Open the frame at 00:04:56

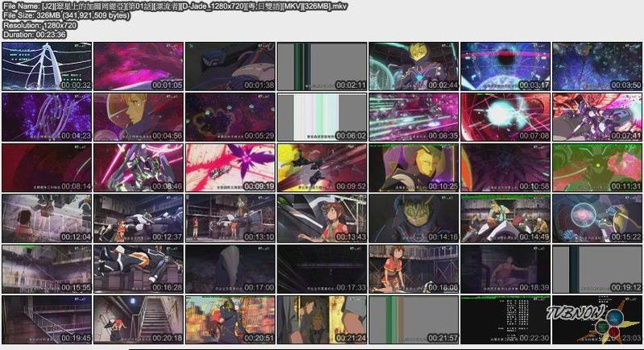(138, 117)
